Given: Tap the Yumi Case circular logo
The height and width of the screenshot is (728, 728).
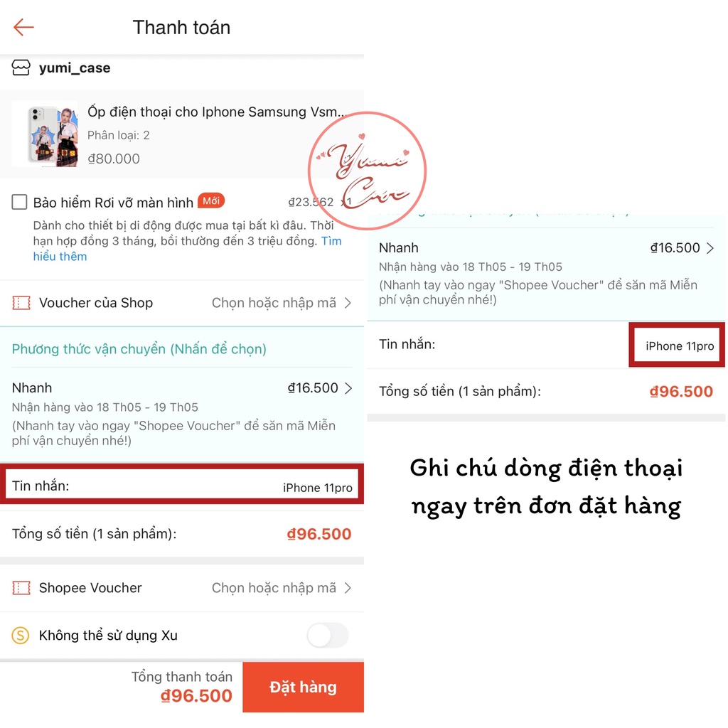Looking at the screenshot, I should (x=367, y=171).
